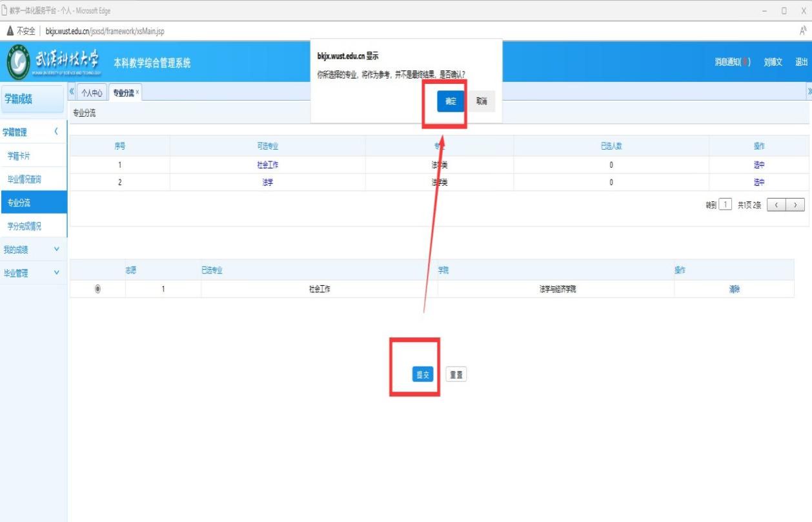
Task: Open 学籍卡片 in the sidebar
Action: [x=19, y=156]
